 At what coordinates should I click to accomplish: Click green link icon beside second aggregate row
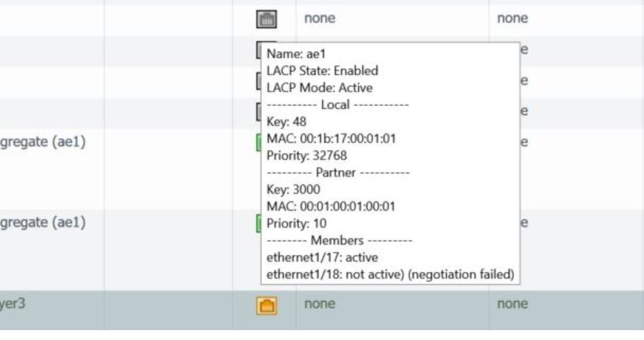pyautogui.click(x=258, y=223)
